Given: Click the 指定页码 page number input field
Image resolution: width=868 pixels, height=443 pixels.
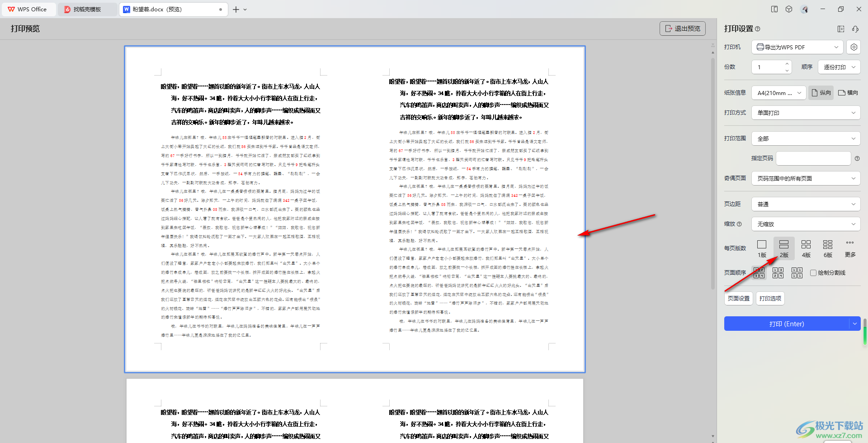Looking at the screenshot, I should [813, 158].
